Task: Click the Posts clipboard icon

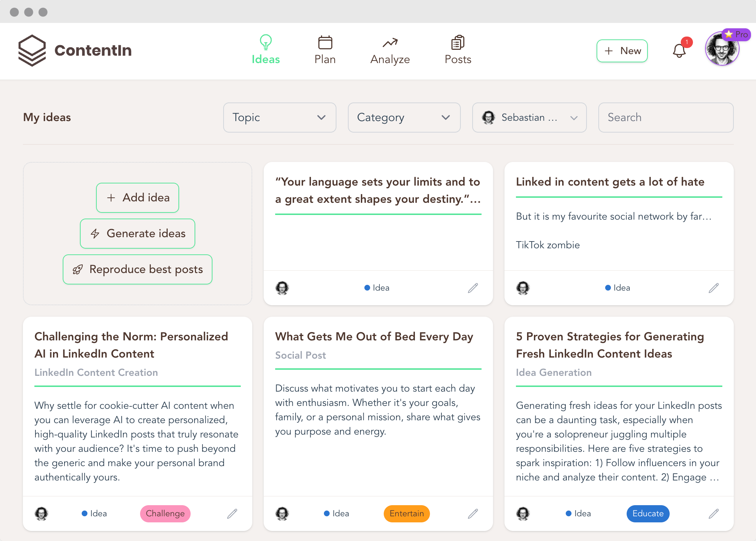Action: [x=457, y=42]
